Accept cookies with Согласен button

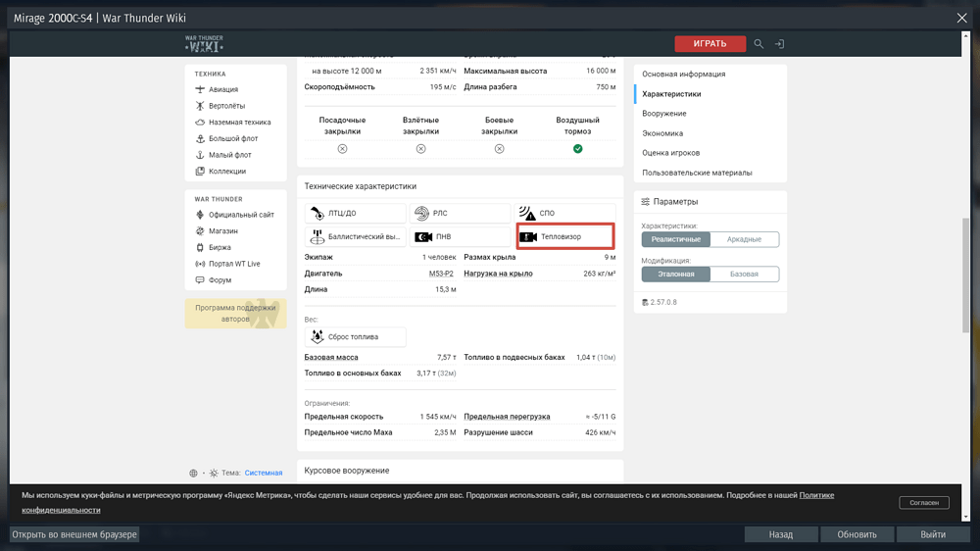(924, 502)
